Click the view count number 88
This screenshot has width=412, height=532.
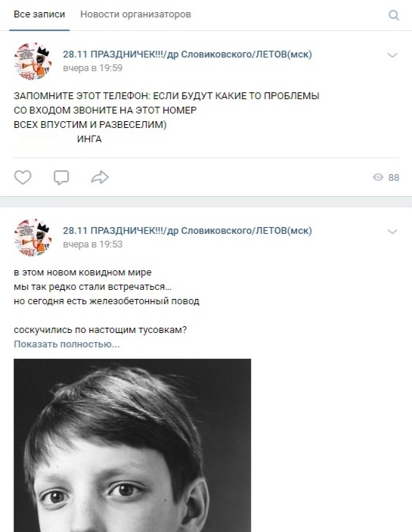[x=394, y=177]
